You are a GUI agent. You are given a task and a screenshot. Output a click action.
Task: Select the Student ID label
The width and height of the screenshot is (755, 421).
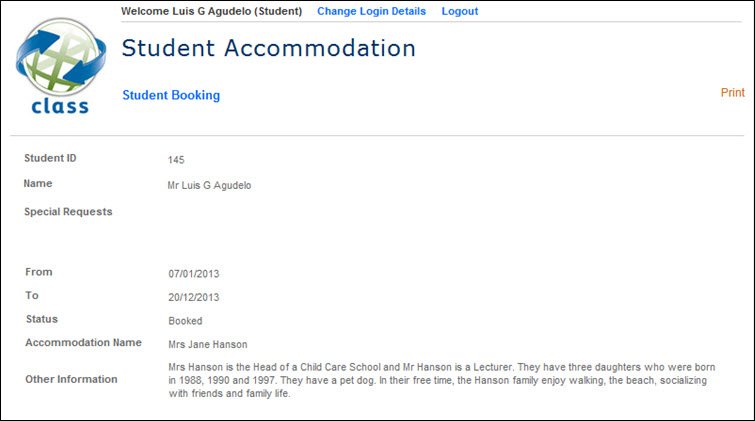point(50,158)
